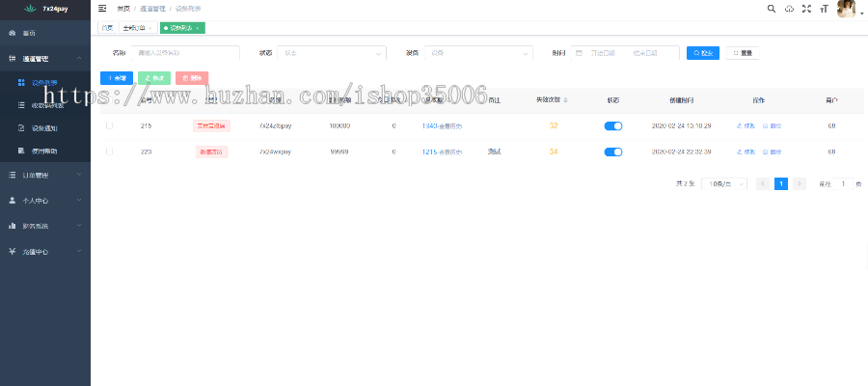Open the 设备 filter dropdown
Screen dimensions: 868x386
point(478,53)
